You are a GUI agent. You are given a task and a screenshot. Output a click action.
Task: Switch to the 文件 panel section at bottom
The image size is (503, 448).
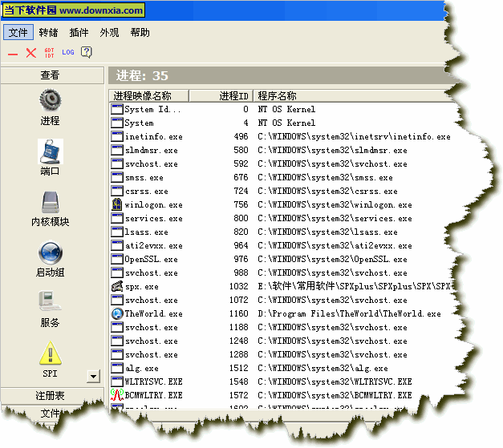(x=51, y=413)
